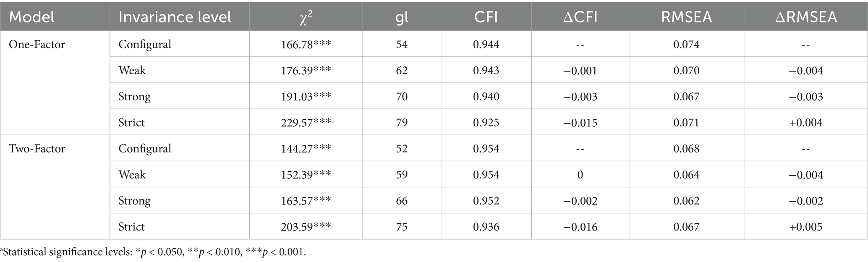Select the ΔCFI value 0 for Two-Factor Weak
The image size is (868, 262).
[580, 175]
